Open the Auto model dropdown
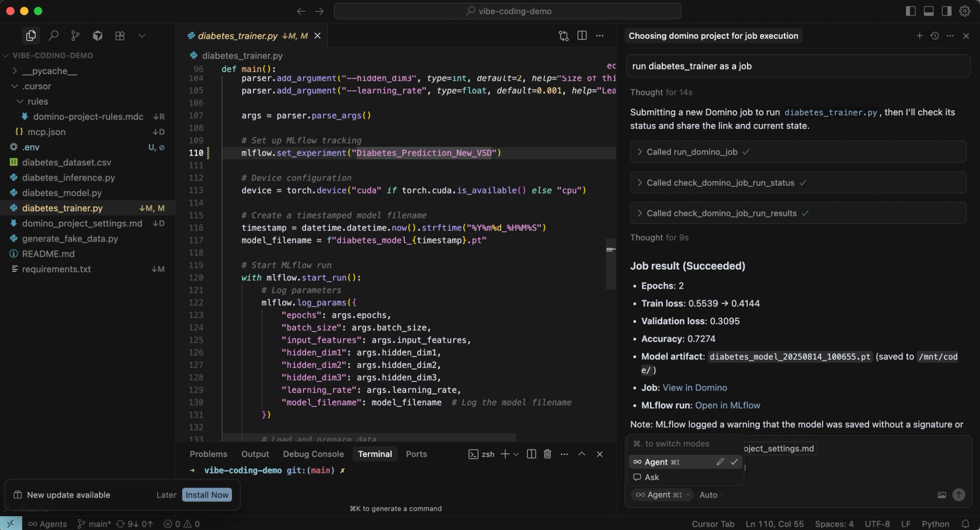 point(711,495)
